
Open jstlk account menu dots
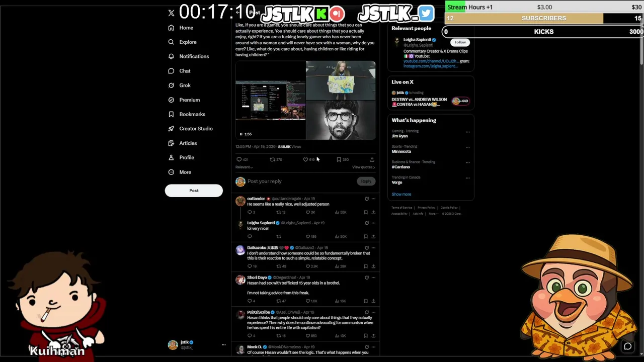[224, 345]
